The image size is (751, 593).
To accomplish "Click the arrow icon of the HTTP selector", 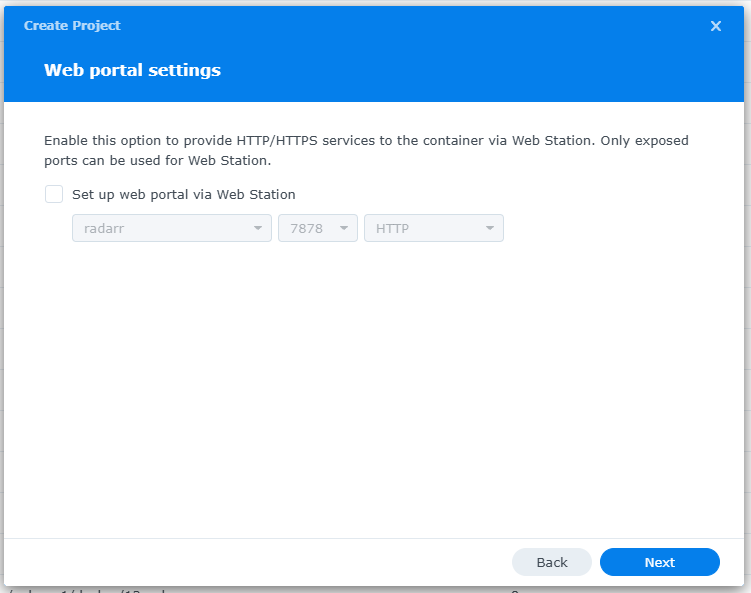I will pos(490,228).
